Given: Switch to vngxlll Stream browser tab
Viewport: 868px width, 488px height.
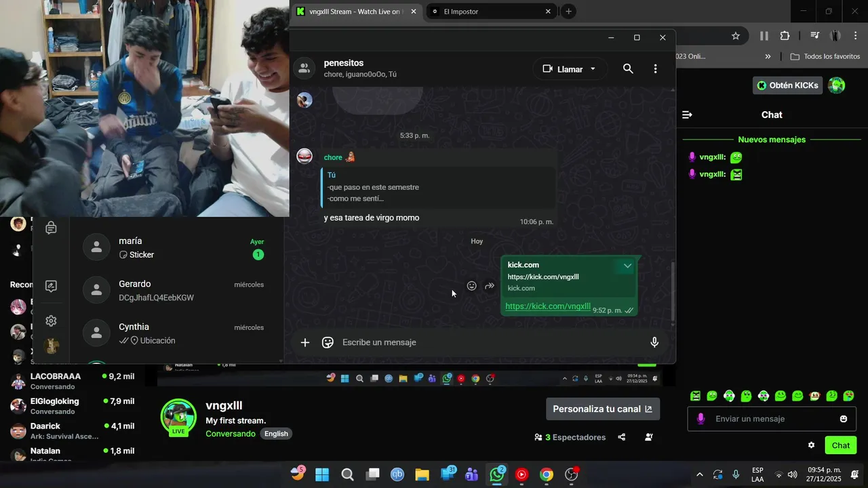Looking at the screenshot, I should (x=355, y=12).
